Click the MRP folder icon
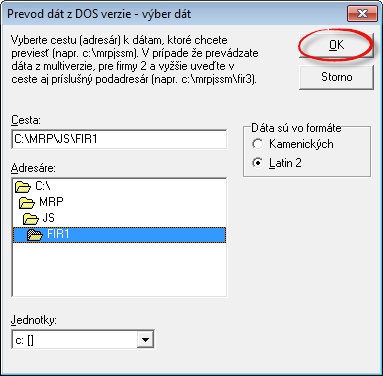The height and width of the screenshot is (376, 383). [27, 202]
